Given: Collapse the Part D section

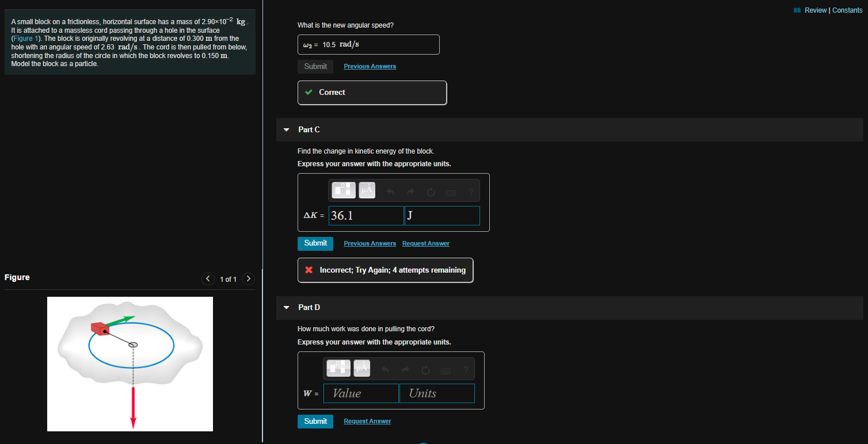Looking at the screenshot, I should click(x=286, y=307).
